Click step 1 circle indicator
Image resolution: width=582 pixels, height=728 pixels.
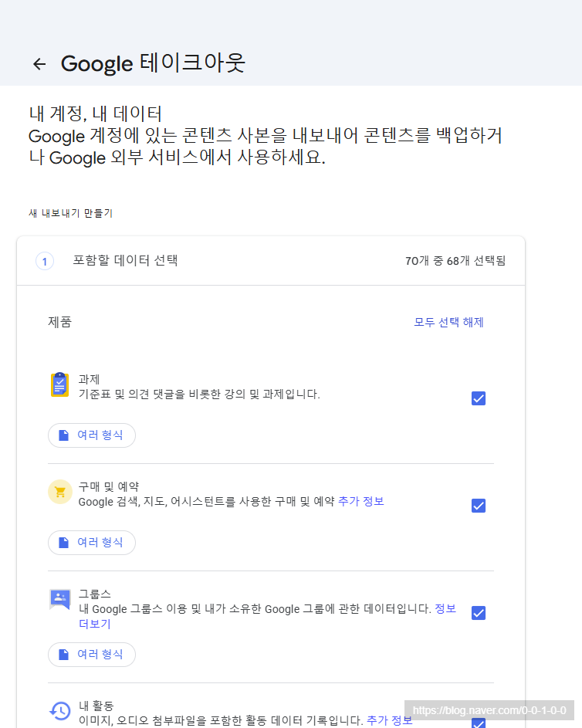tap(45, 262)
